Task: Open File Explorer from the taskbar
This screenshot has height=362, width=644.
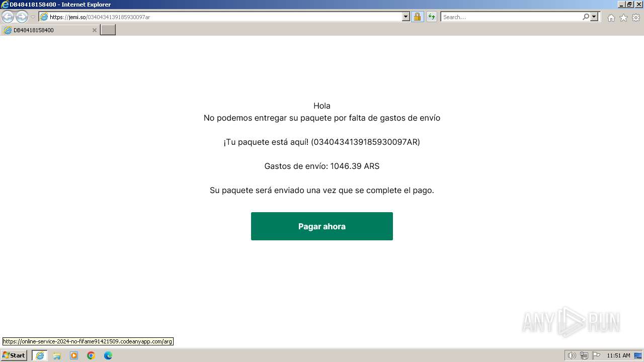Action: click(57, 355)
